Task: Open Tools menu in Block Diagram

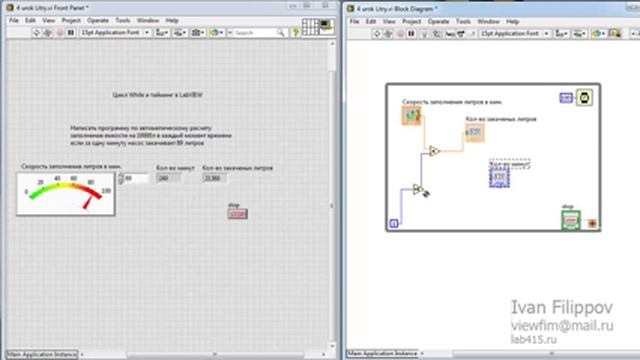Action: click(463, 21)
